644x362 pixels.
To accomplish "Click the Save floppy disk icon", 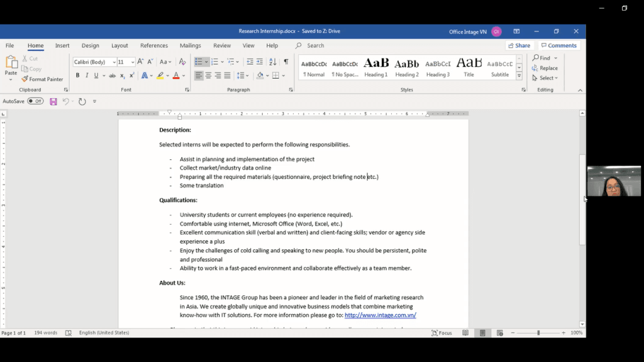I will pyautogui.click(x=53, y=101).
